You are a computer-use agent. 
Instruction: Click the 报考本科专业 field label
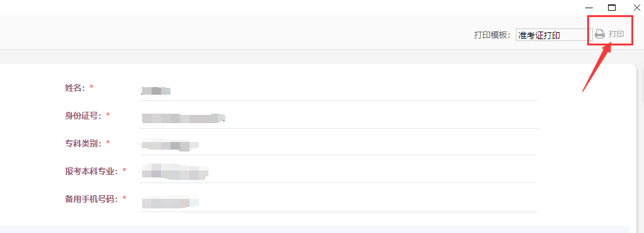pyautogui.click(x=91, y=171)
